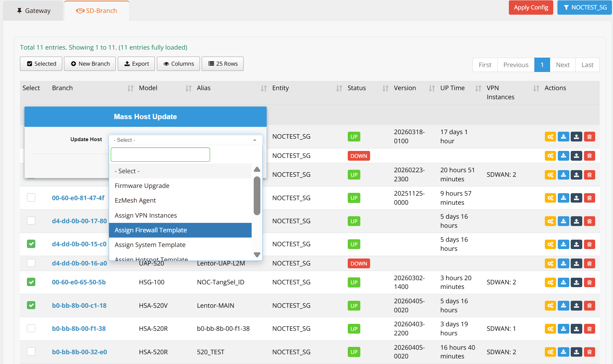Switch to the Gateway tab
Image resolution: width=613 pixels, height=364 pixels.
click(34, 11)
